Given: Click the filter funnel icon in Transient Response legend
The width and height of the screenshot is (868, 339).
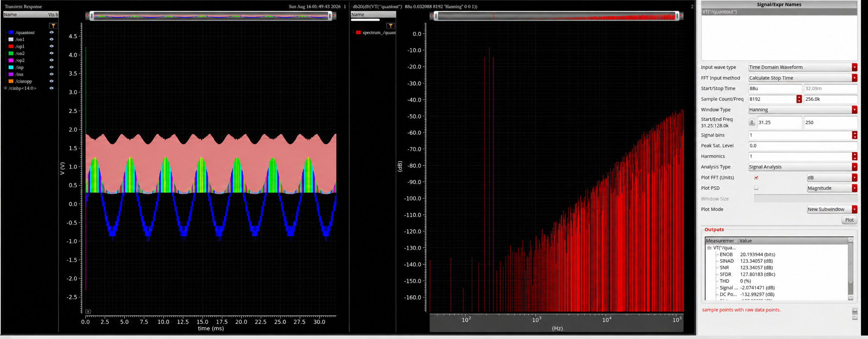Looking at the screenshot, I should 53,26.
